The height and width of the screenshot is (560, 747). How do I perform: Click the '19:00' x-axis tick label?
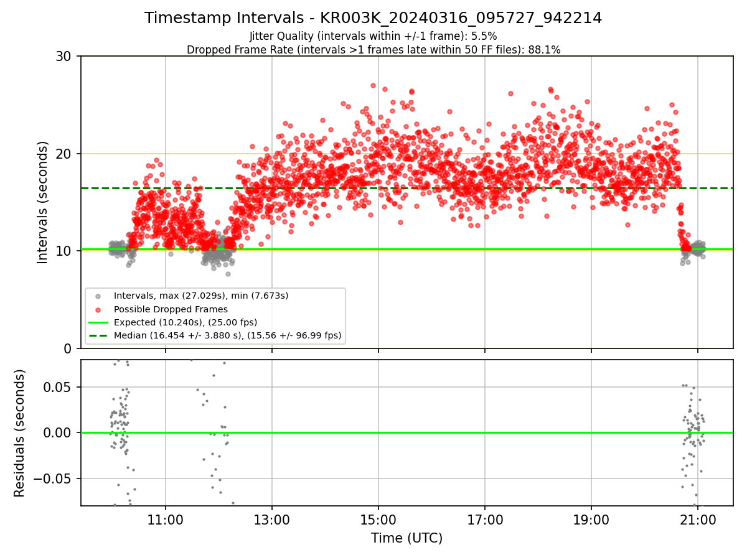[x=591, y=520]
